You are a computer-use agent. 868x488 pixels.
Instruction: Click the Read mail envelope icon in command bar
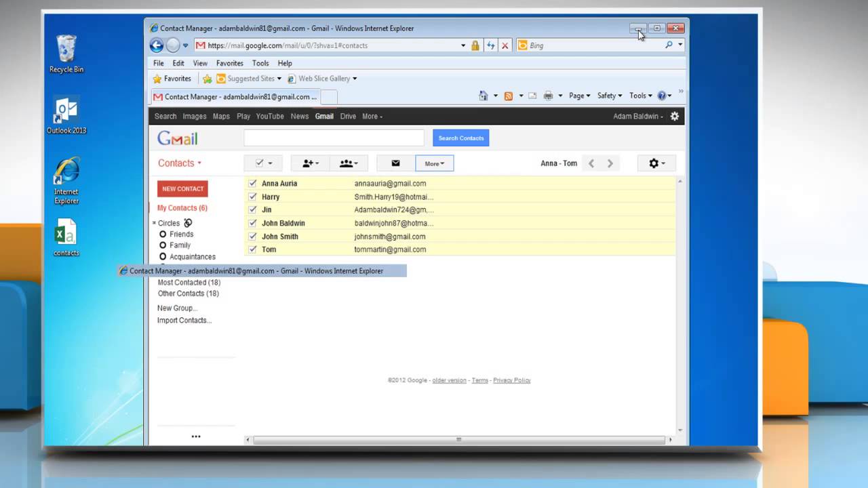coord(532,96)
